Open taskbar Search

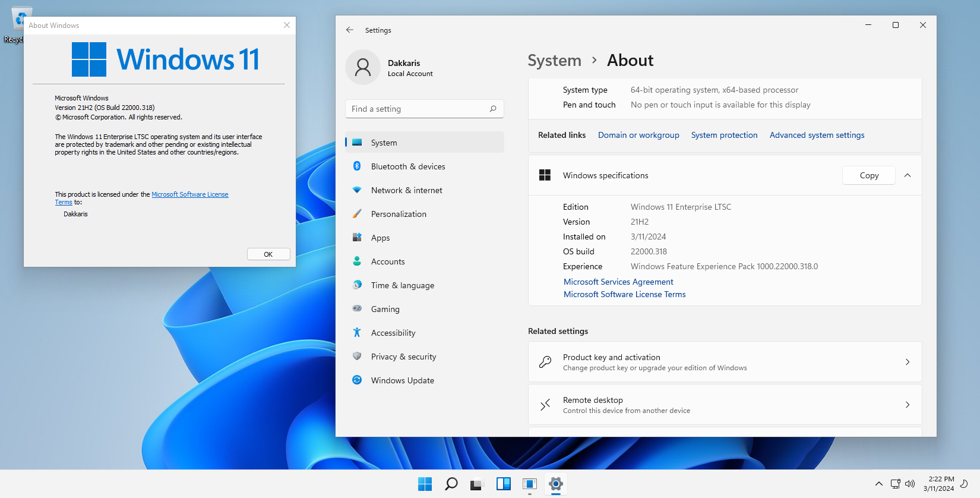(x=451, y=484)
